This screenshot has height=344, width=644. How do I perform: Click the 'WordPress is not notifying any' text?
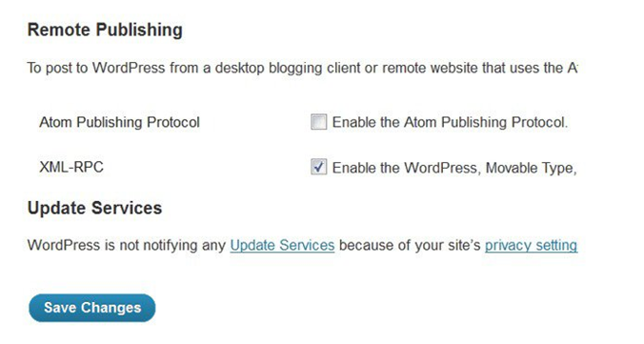(127, 245)
